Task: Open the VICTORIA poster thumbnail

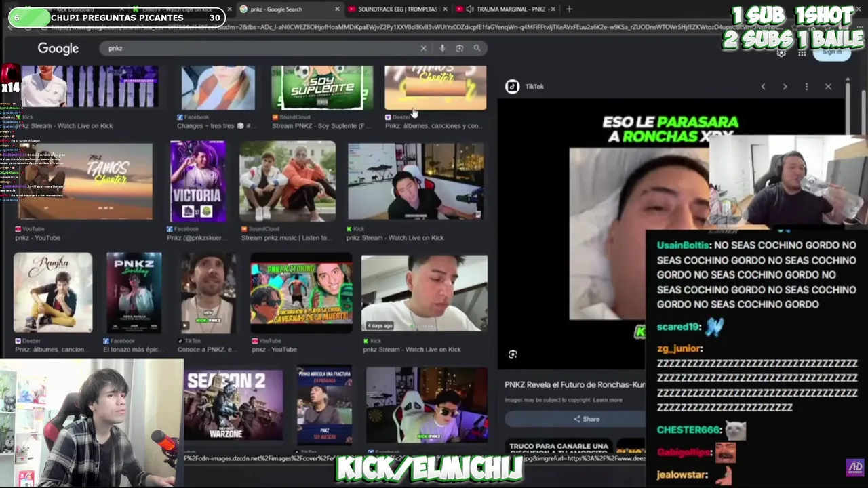Action: [x=197, y=182]
